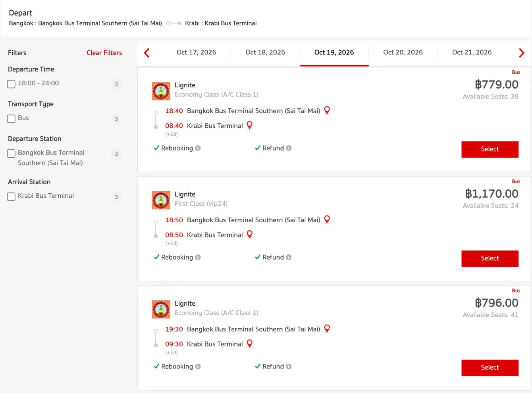The image size is (532, 393).
Task: Click the Available Seats: 24 text
Action: (490, 206)
